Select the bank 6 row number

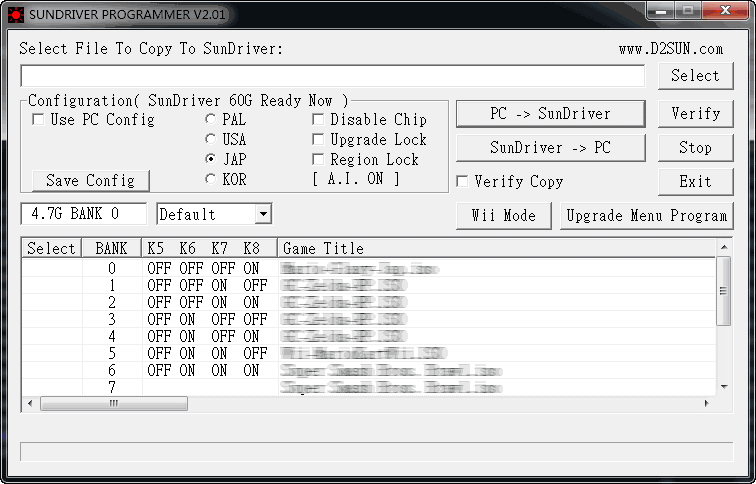[112, 370]
